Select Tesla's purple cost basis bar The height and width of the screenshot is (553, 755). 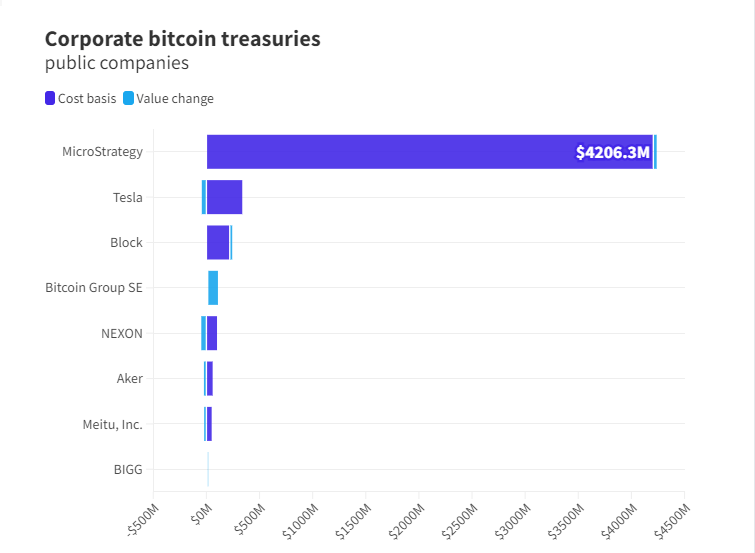point(225,197)
